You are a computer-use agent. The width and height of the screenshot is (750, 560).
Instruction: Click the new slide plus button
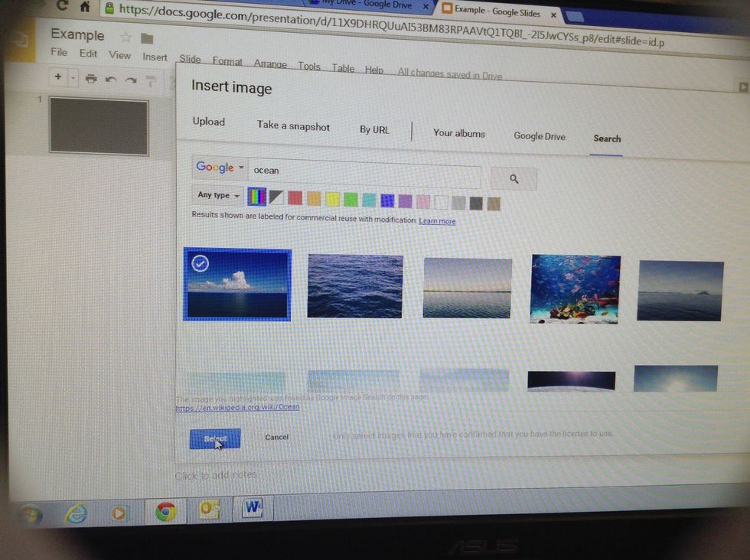click(58, 77)
